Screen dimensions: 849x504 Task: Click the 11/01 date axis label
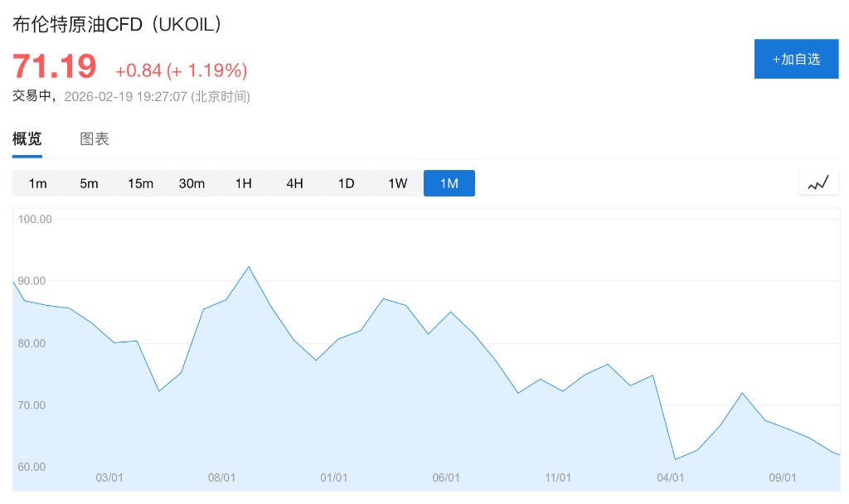point(558,478)
